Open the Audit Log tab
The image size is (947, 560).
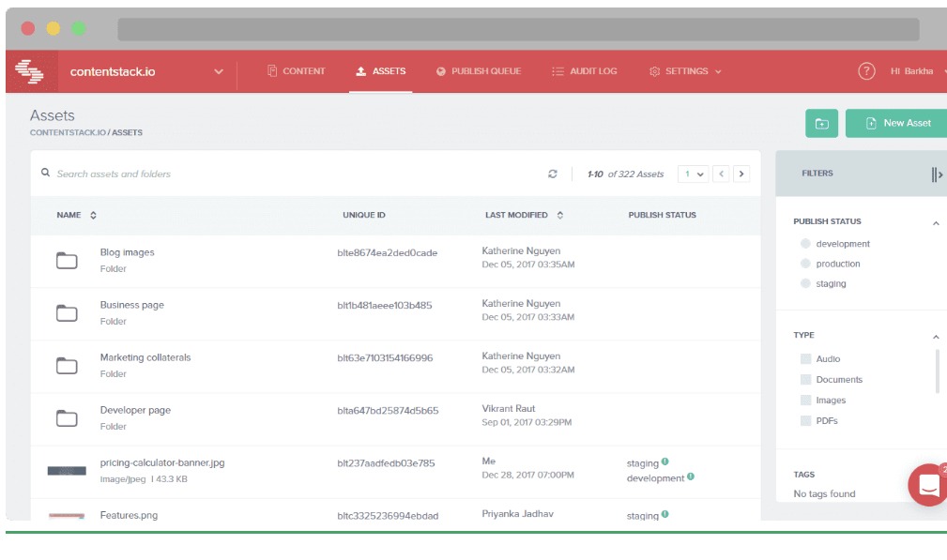pyautogui.click(x=584, y=71)
